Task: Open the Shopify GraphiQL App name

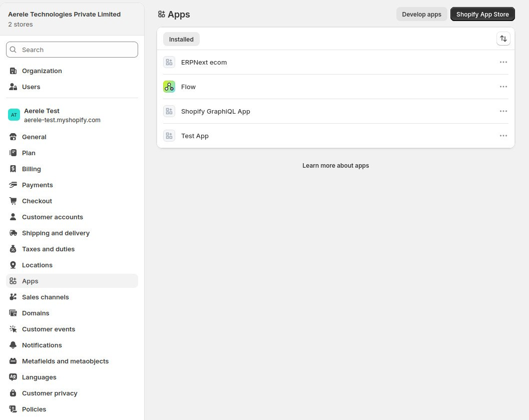Action: (215, 111)
